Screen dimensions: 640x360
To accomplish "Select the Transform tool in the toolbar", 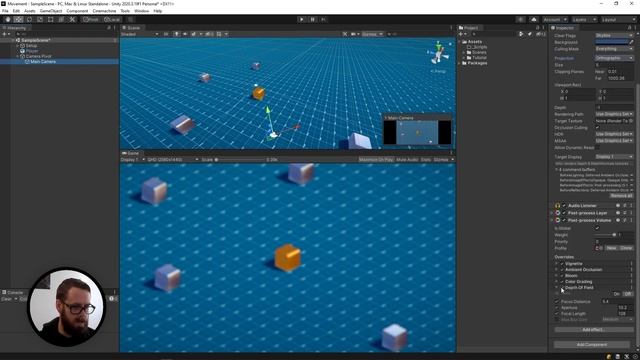I will [61, 20].
